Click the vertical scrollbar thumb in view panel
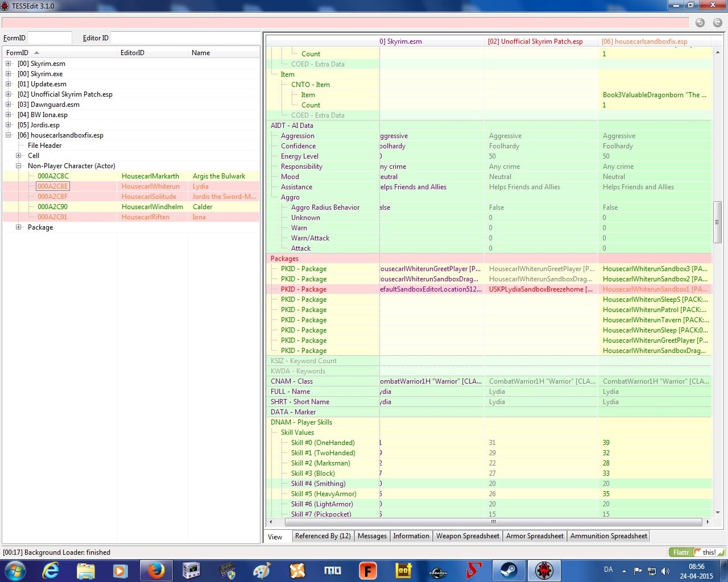The width and height of the screenshot is (728, 582). (717, 222)
